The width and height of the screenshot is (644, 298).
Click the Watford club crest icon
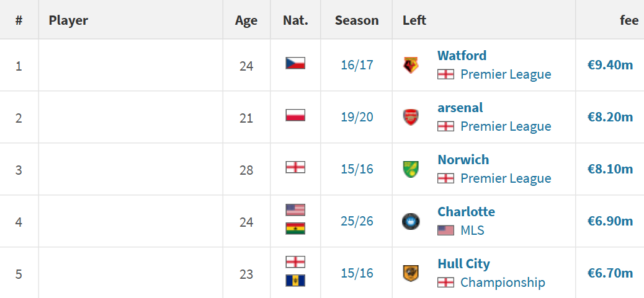(410, 65)
